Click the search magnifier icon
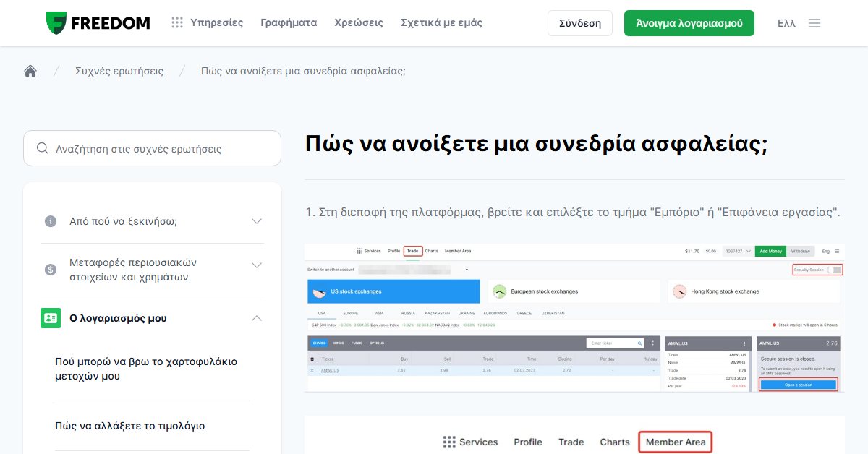The image size is (868, 454). 42,149
